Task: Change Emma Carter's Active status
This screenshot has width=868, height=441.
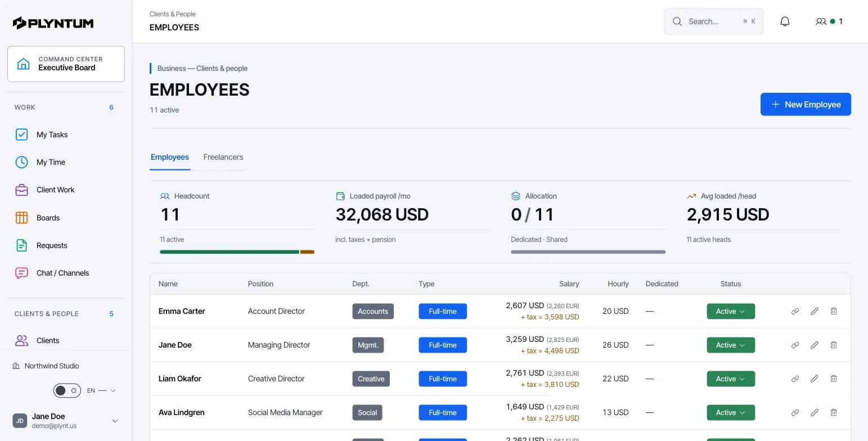Action: (730, 311)
